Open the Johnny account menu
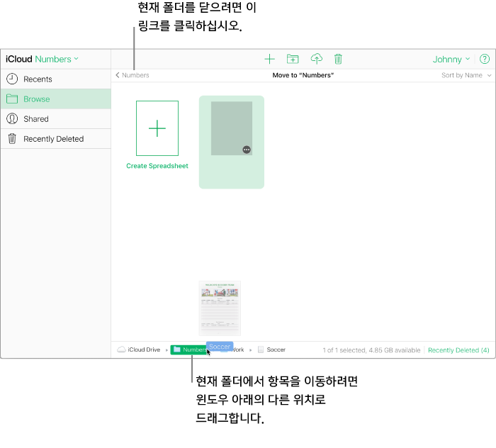Viewport: 496px width, 448px height. click(451, 60)
